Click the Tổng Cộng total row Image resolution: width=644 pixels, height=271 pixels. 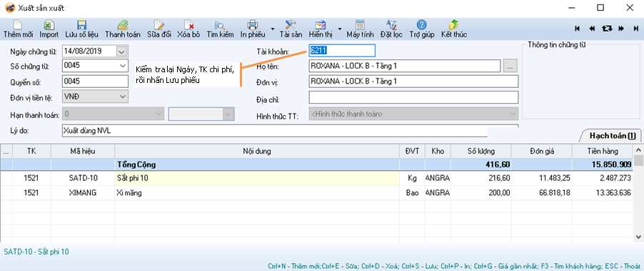pyautogui.click(x=317, y=164)
